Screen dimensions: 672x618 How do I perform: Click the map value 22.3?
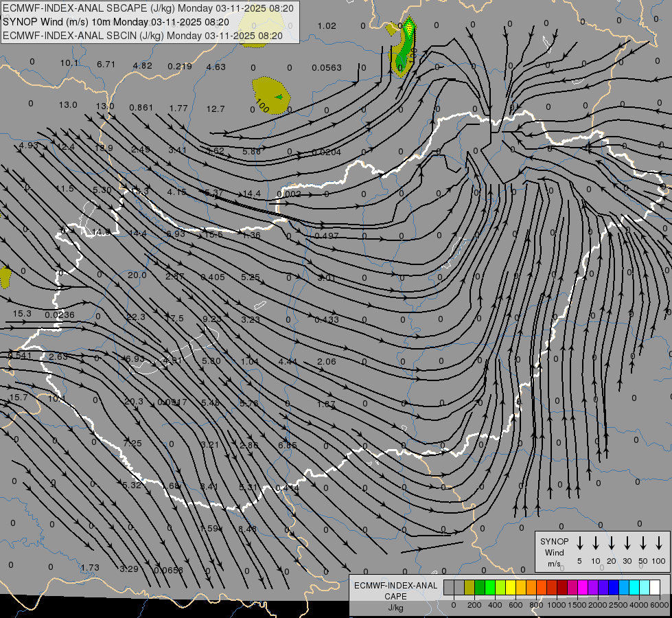pyautogui.click(x=137, y=317)
